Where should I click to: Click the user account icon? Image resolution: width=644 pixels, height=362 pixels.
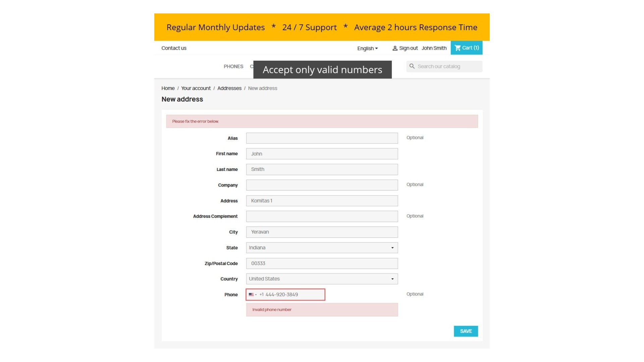pos(395,48)
